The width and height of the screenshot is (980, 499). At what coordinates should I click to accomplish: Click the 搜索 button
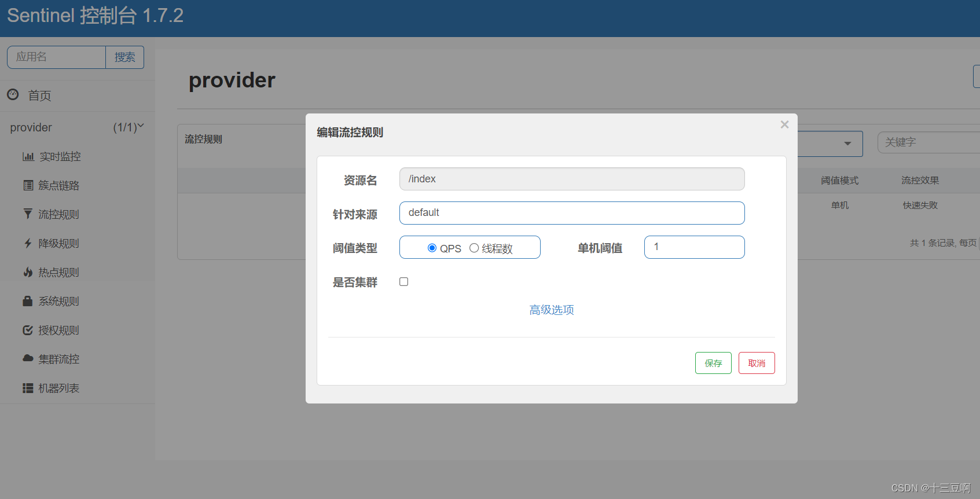coord(124,57)
